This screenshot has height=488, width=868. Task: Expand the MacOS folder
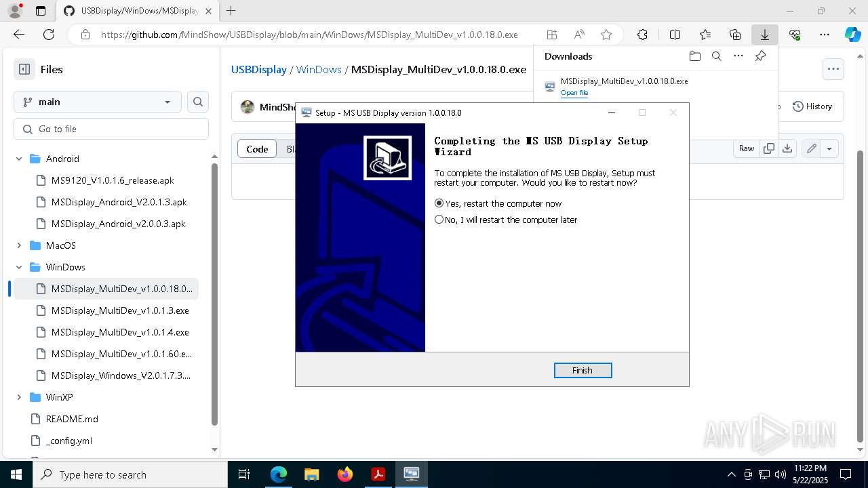[x=19, y=245]
